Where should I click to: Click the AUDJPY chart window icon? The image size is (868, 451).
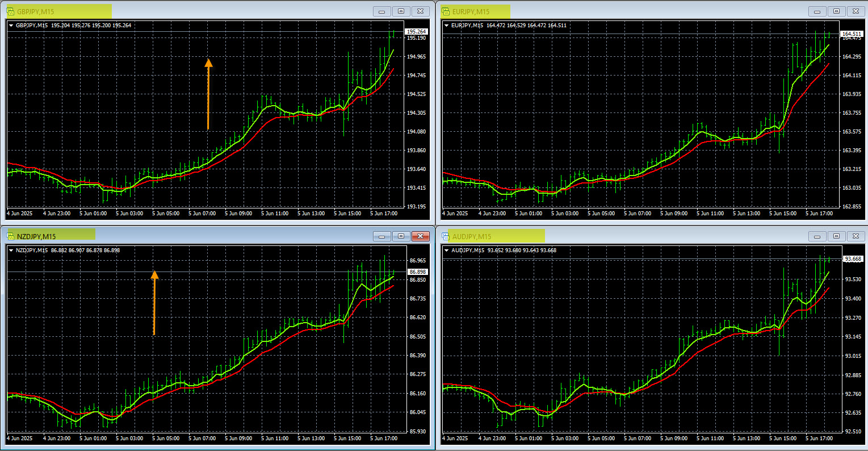pos(446,236)
